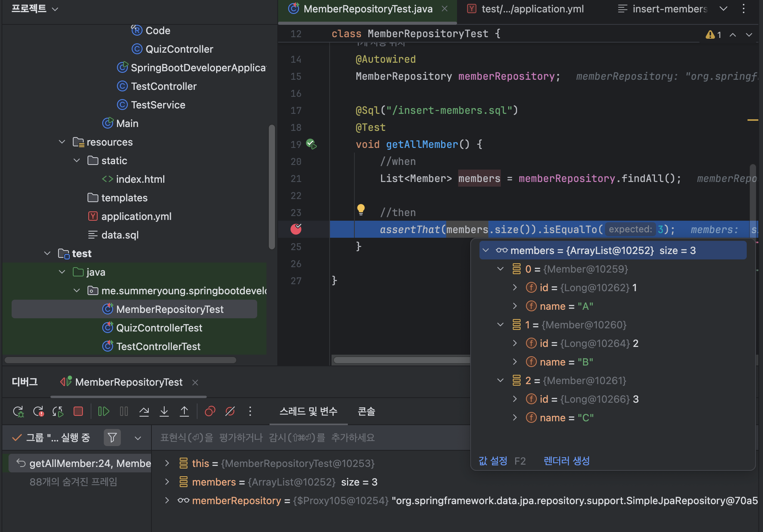This screenshot has width=763, height=532.
Task: Toggle the breakpoint on the assertThat line
Action: click(296, 229)
